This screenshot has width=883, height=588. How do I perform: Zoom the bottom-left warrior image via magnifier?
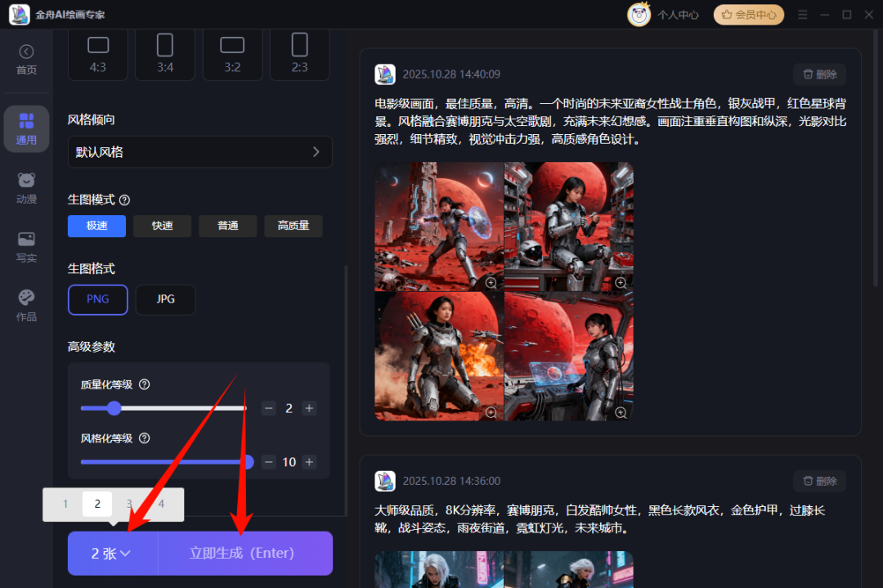point(491,413)
